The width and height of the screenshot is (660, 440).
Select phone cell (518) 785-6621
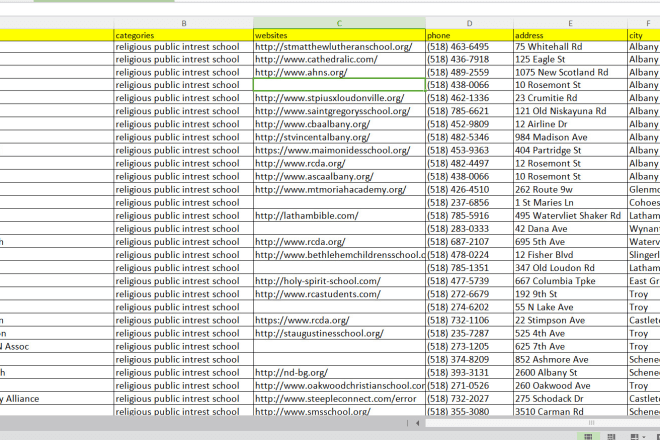click(x=469, y=111)
